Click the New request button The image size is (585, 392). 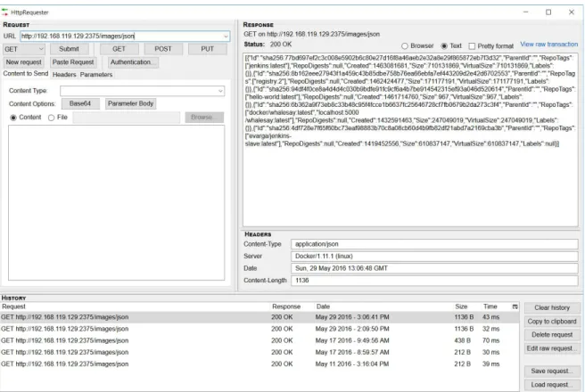(x=23, y=62)
